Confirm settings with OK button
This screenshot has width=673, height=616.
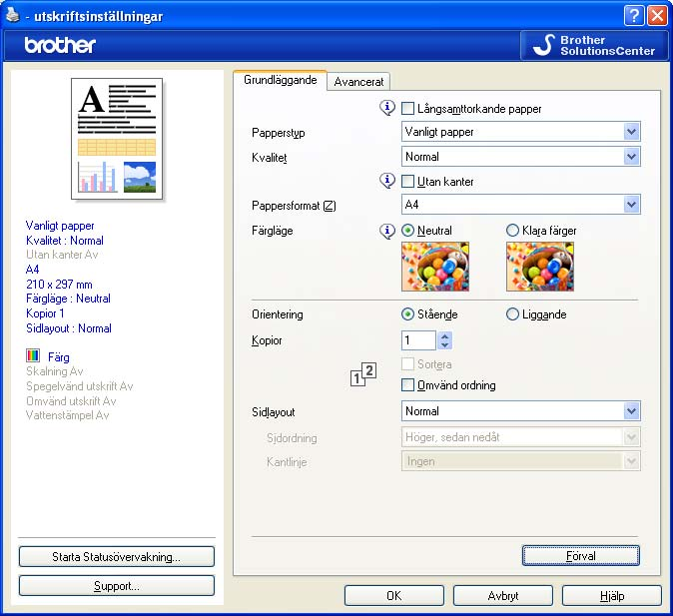tap(394, 596)
